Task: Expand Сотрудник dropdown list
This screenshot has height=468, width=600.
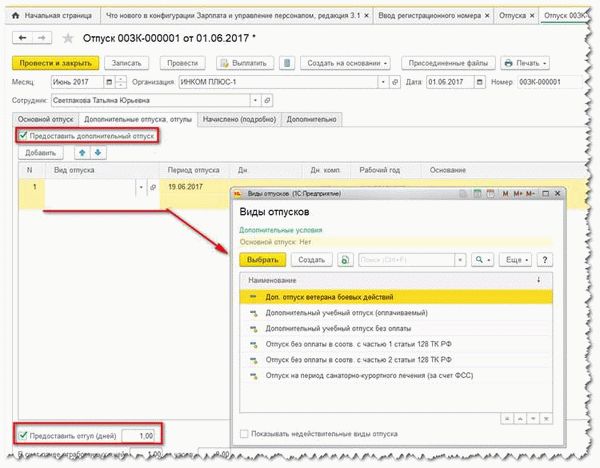Action: pos(255,101)
